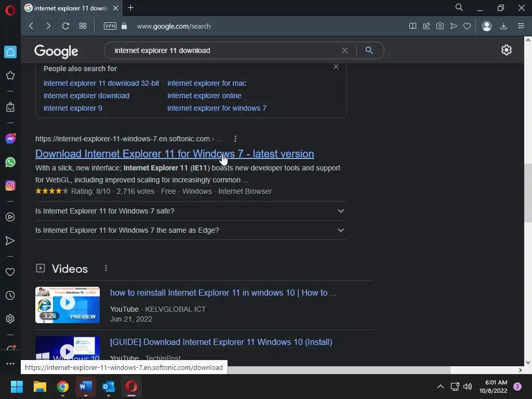This screenshot has width=532, height=399.
Task: Click the padlock site security icon
Action: 124,26
